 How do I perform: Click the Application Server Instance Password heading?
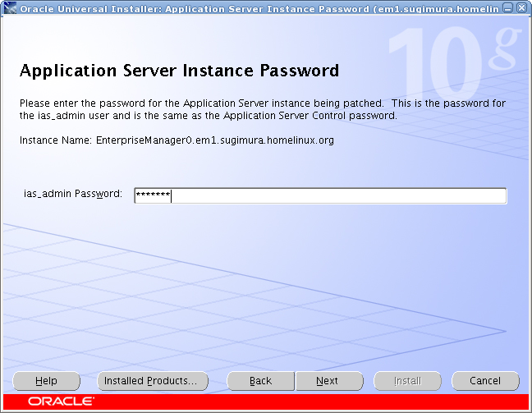[179, 71]
